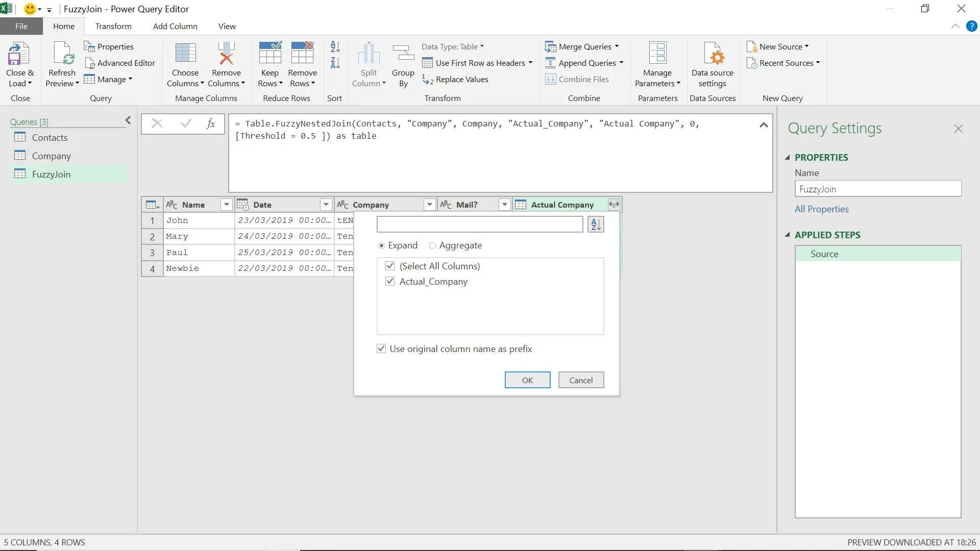
Task: Click the expand icon on Actual Company column
Action: [x=614, y=205]
